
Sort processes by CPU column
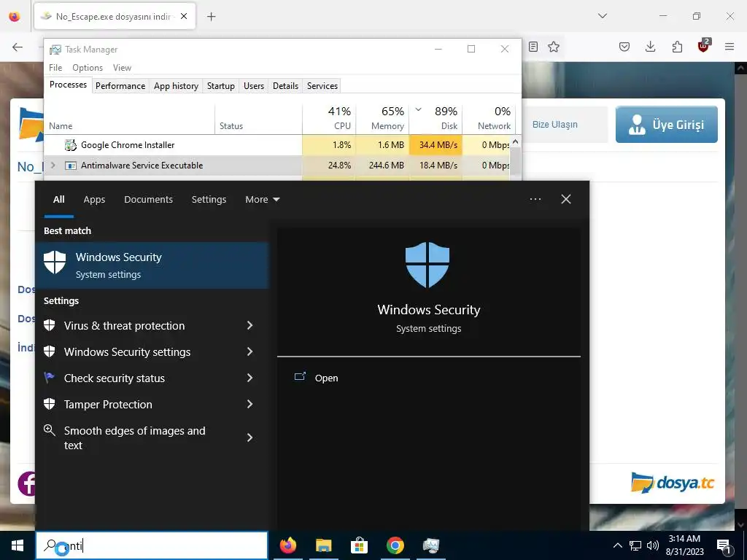pos(329,118)
